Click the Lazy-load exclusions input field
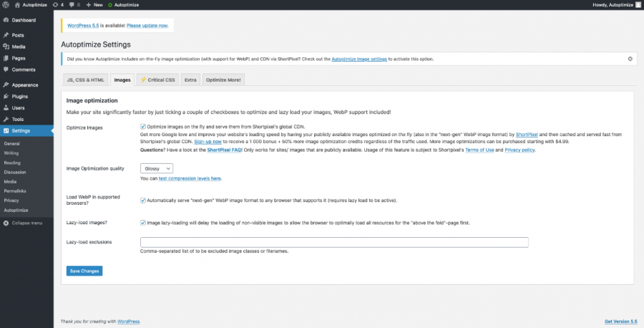 (334, 242)
